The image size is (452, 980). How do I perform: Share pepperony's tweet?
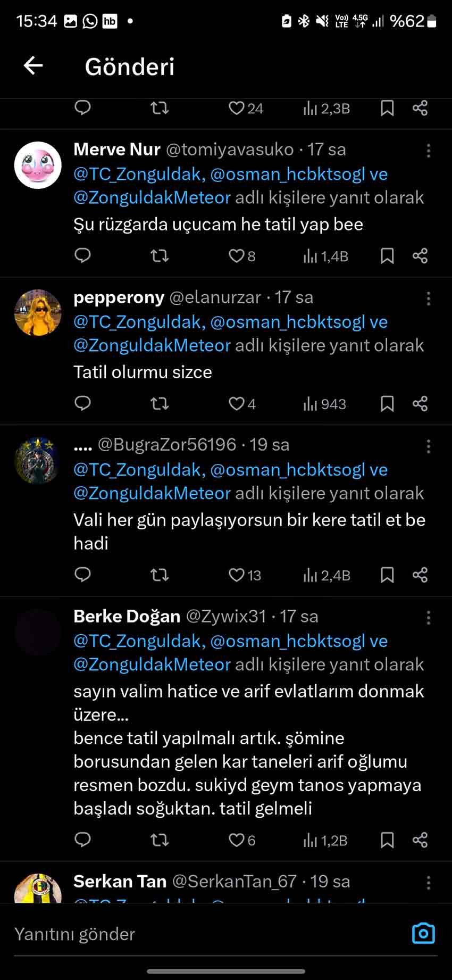[x=420, y=404]
